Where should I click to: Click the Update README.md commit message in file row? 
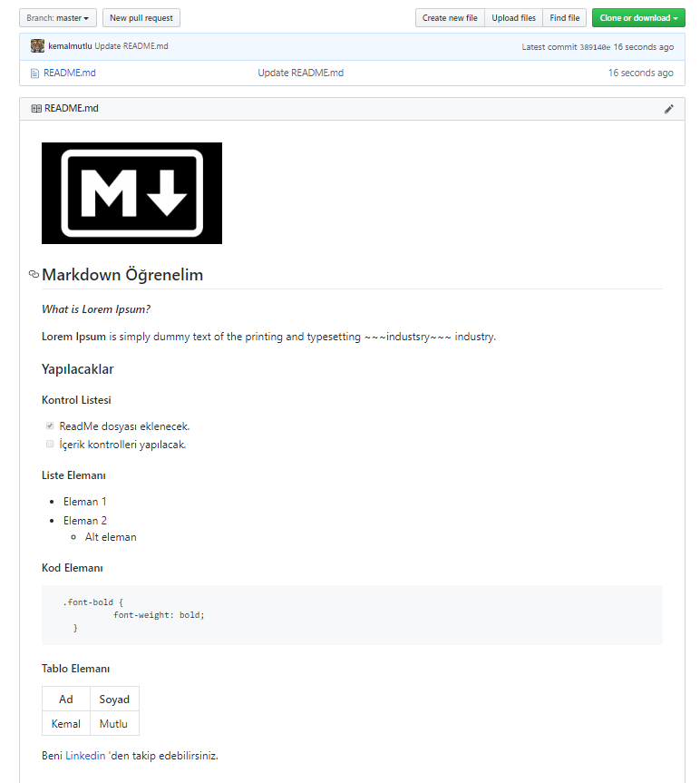coord(300,73)
